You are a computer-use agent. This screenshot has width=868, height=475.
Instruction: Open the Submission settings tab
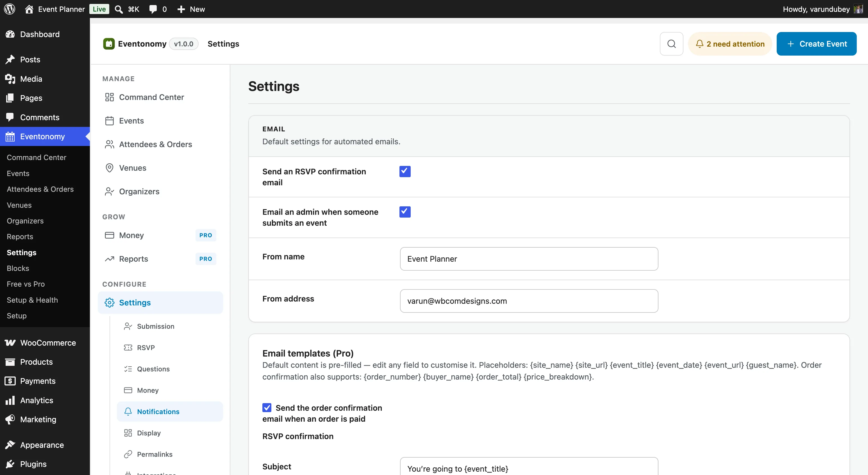click(x=170, y=326)
